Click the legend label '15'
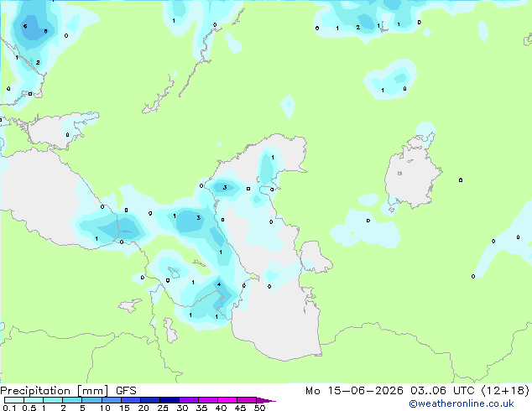 124,408
